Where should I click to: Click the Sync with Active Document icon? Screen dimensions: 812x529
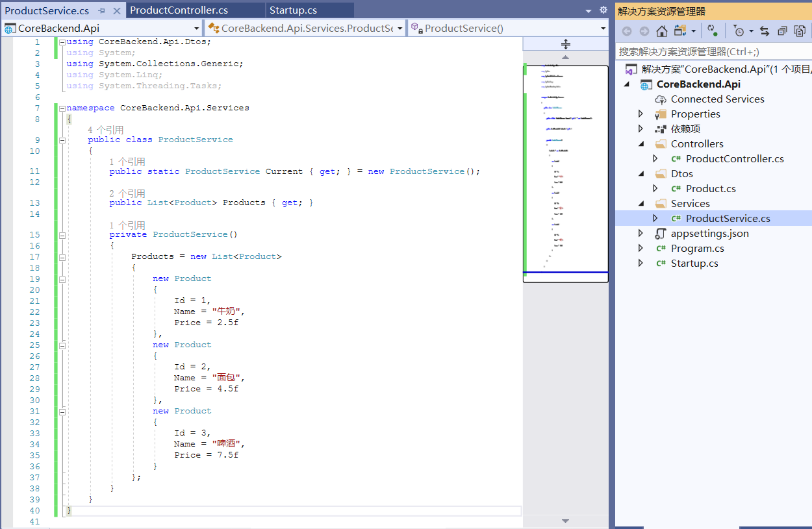tap(765, 31)
